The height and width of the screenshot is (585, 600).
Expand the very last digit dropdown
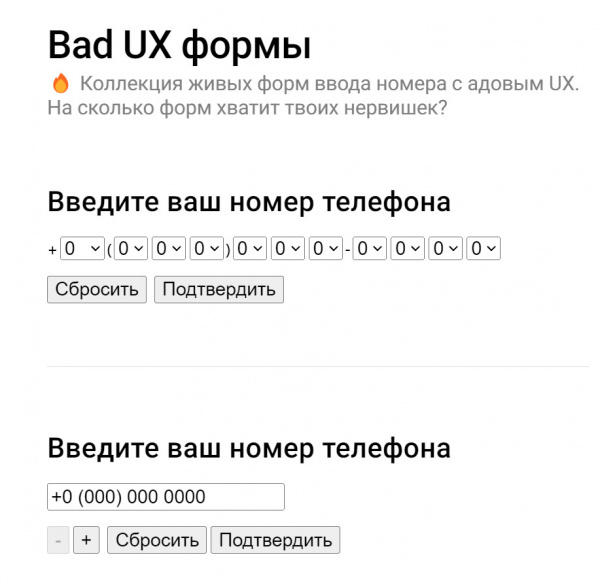pyautogui.click(x=484, y=248)
